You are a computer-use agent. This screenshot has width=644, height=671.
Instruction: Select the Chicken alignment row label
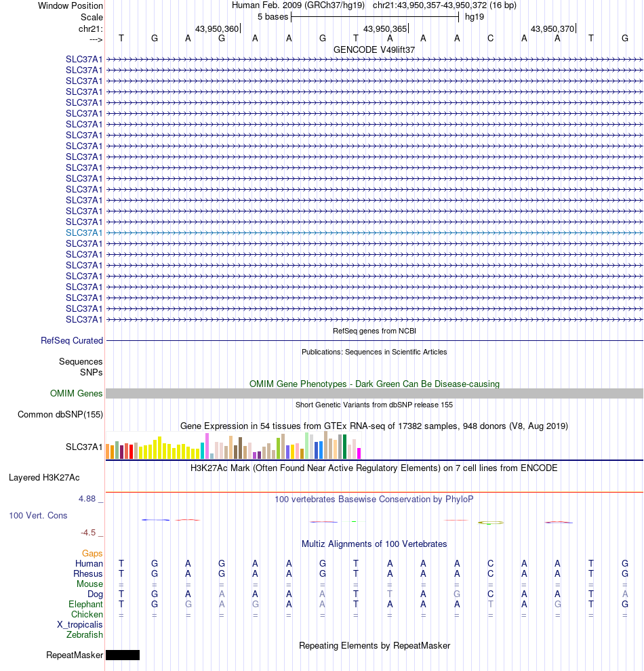[x=87, y=615]
